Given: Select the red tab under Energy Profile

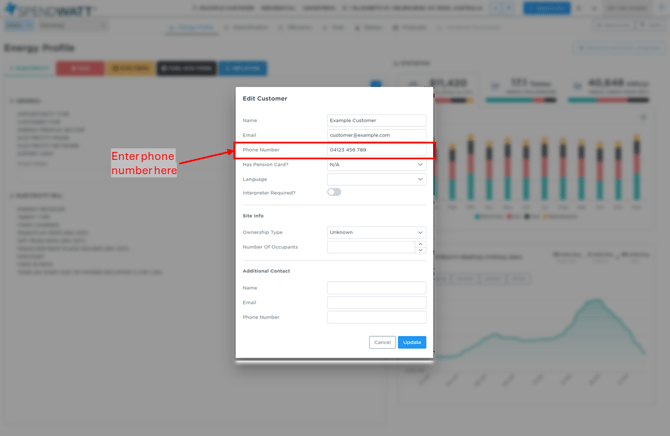Looking at the screenshot, I should [x=80, y=68].
